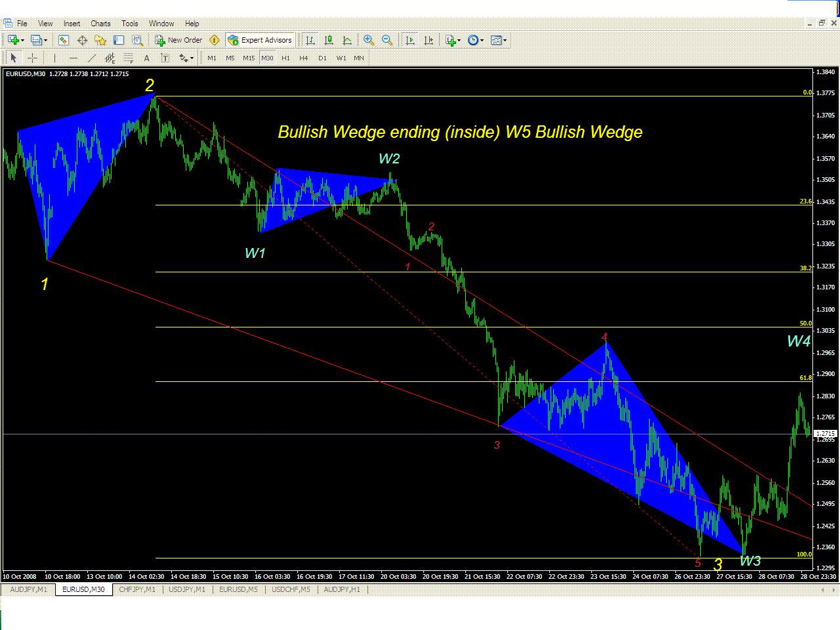Viewport: 840px width, 630px height.
Task: Switch to the EURUSD,M5 chart tab
Action: 238,589
